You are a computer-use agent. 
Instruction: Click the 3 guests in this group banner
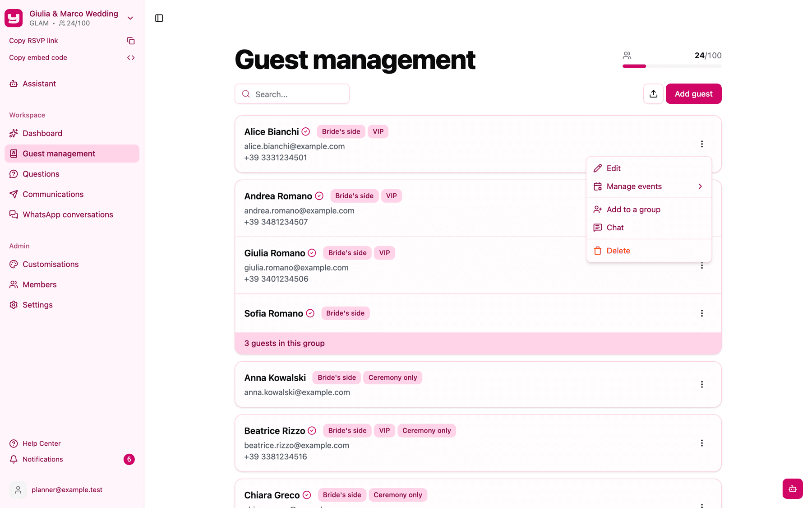pyautogui.click(x=478, y=343)
